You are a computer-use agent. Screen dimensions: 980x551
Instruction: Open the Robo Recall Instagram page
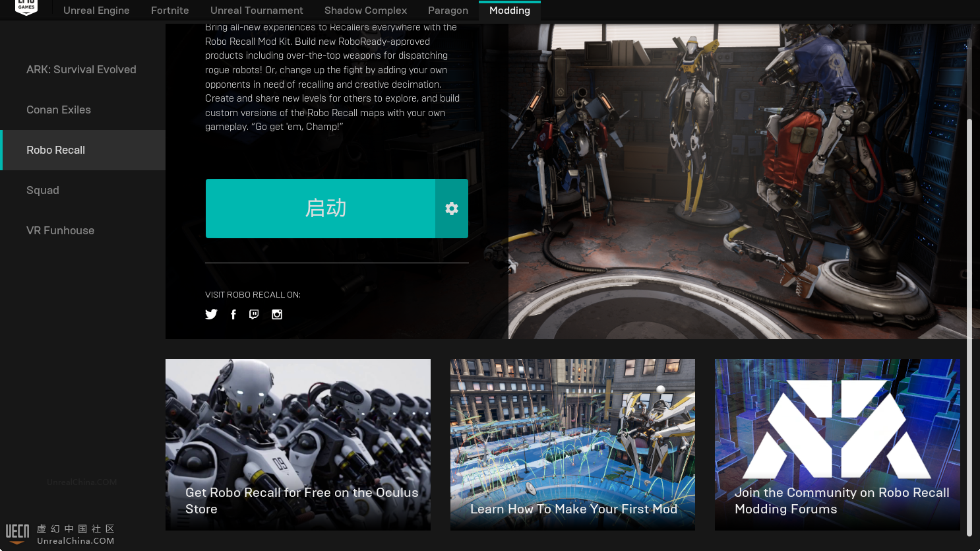tap(277, 314)
